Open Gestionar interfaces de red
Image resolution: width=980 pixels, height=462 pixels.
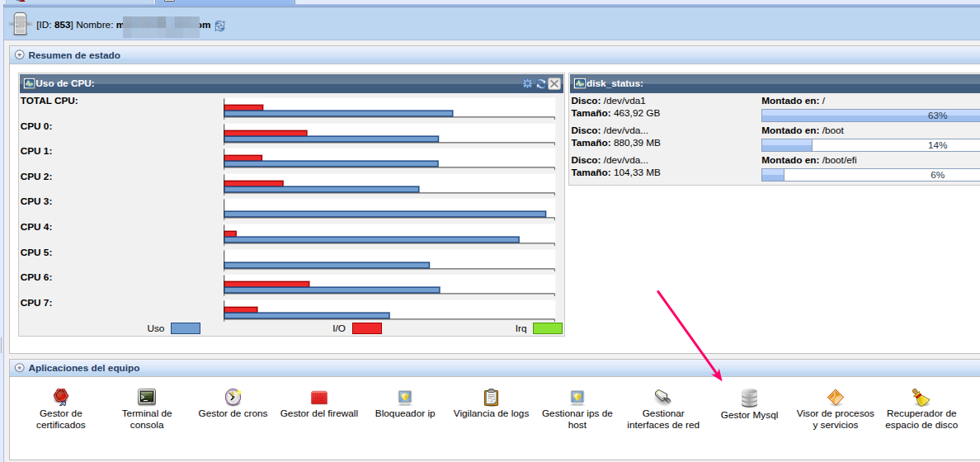[663, 398]
